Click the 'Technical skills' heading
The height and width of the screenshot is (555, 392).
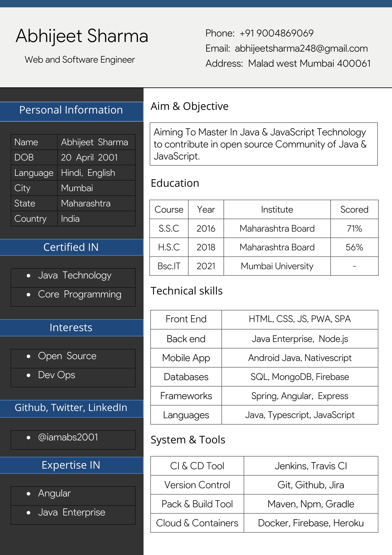(x=187, y=291)
